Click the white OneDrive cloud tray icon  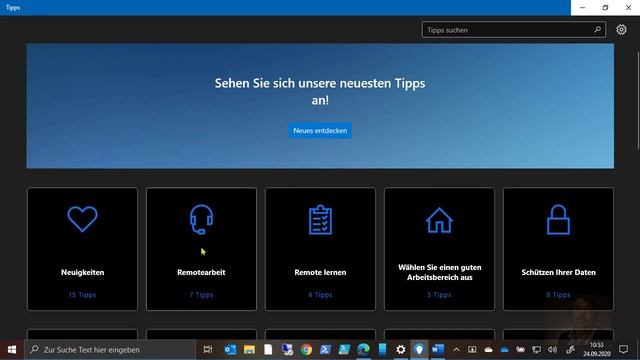coord(488,350)
